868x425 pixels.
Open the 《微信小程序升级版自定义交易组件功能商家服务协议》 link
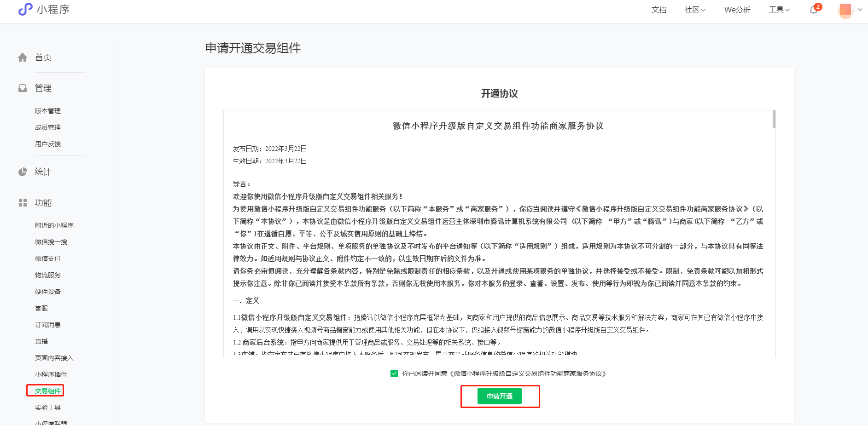(x=528, y=373)
